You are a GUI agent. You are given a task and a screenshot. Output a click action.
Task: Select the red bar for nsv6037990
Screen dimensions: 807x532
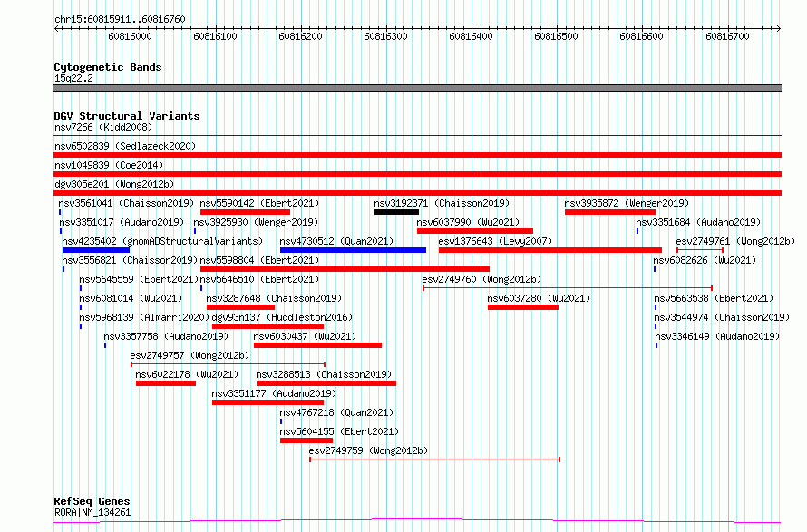[475, 231]
